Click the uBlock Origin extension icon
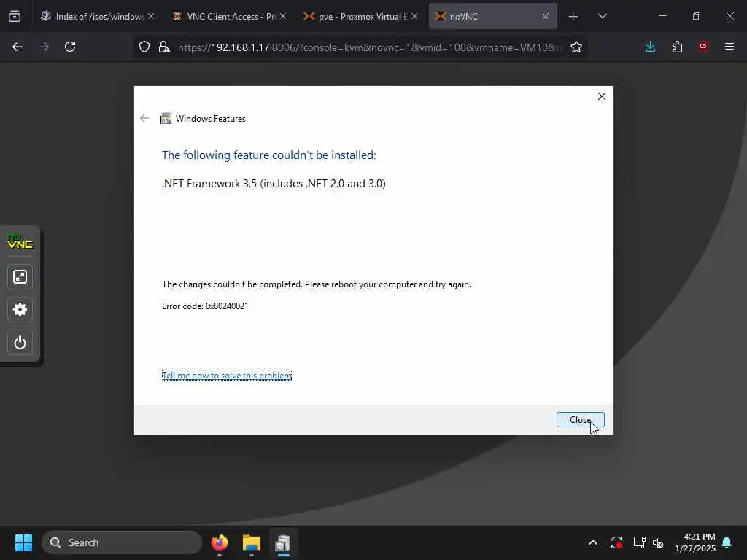747x560 pixels. [x=703, y=46]
